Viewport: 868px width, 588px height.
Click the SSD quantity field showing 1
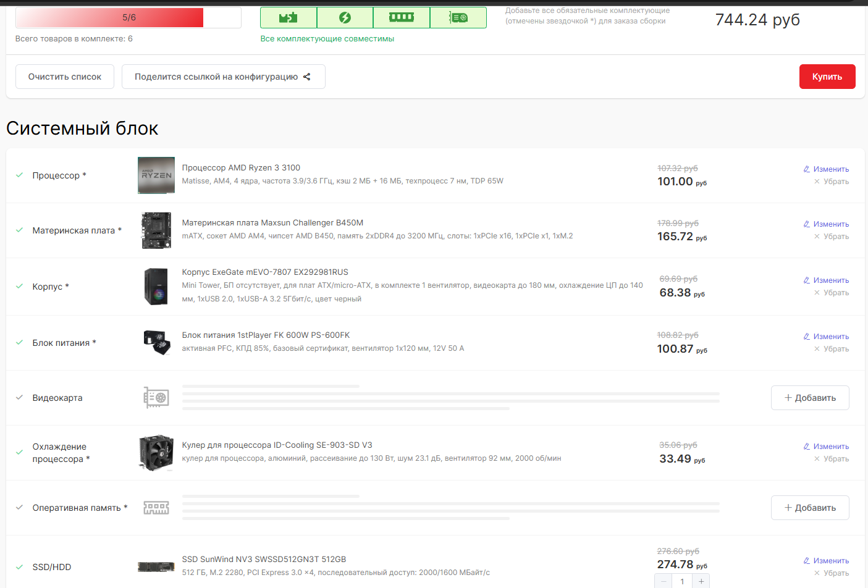(x=682, y=581)
